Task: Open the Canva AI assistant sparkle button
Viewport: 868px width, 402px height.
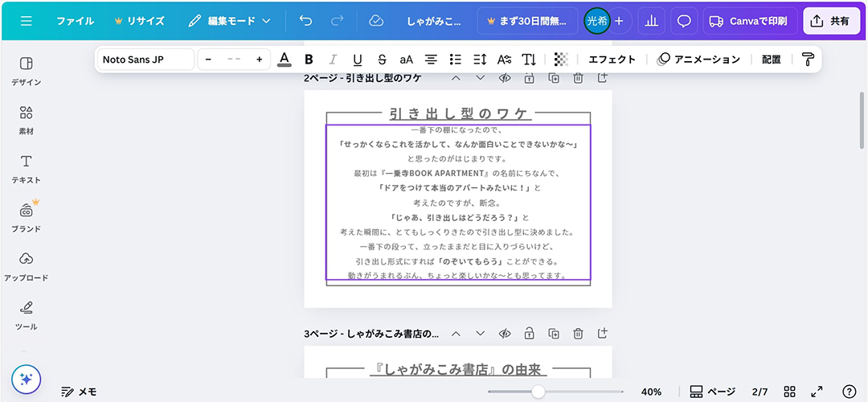Action: pos(26,379)
